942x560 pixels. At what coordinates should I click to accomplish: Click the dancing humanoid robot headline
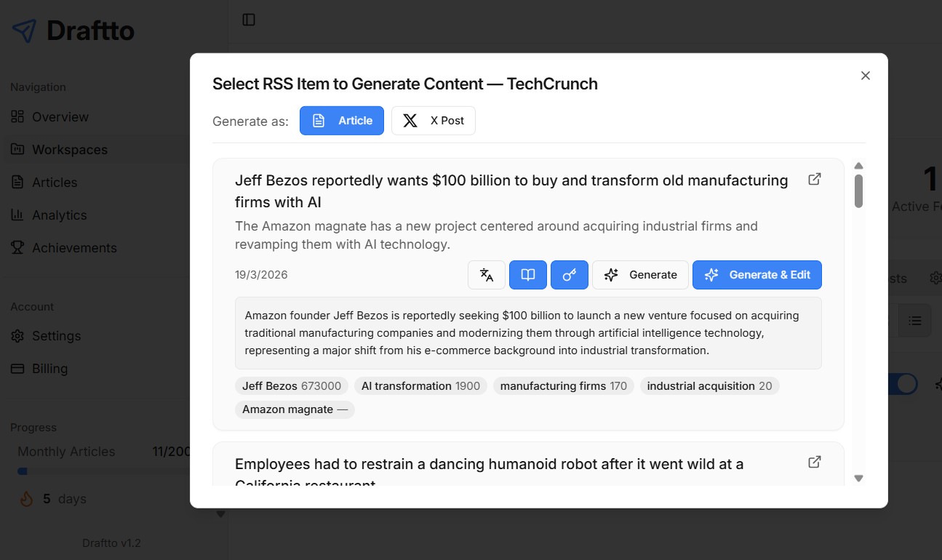point(489,473)
